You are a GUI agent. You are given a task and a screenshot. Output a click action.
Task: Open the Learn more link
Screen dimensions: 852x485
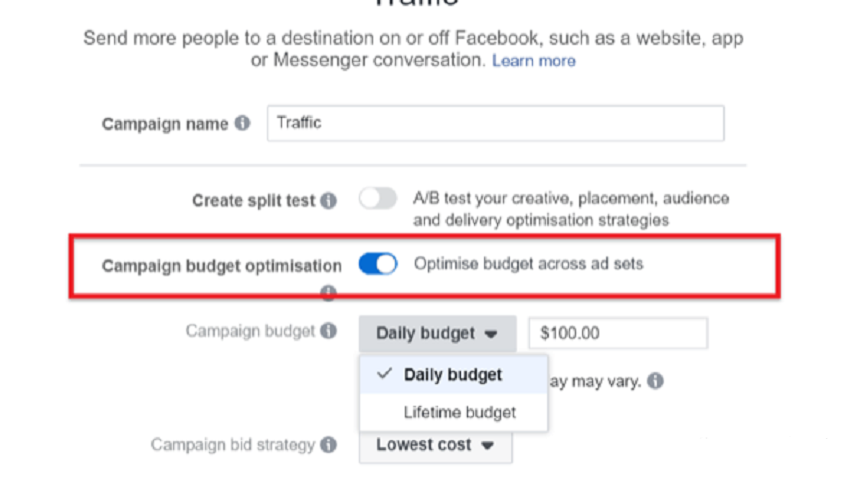[x=533, y=61]
